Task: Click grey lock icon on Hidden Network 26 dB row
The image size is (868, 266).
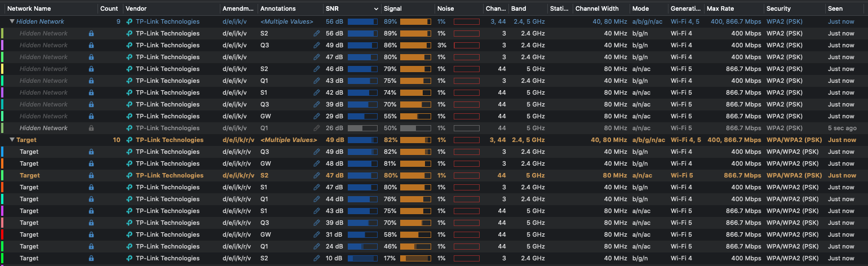Action: click(91, 128)
